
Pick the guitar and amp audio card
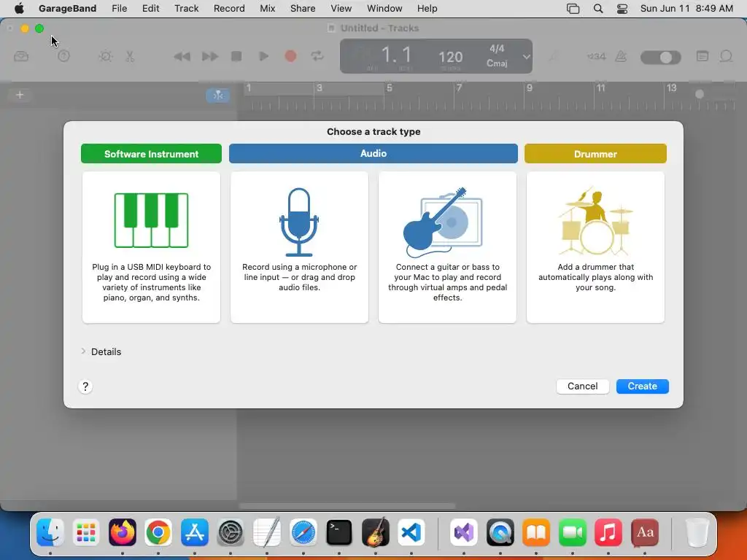point(447,247)
